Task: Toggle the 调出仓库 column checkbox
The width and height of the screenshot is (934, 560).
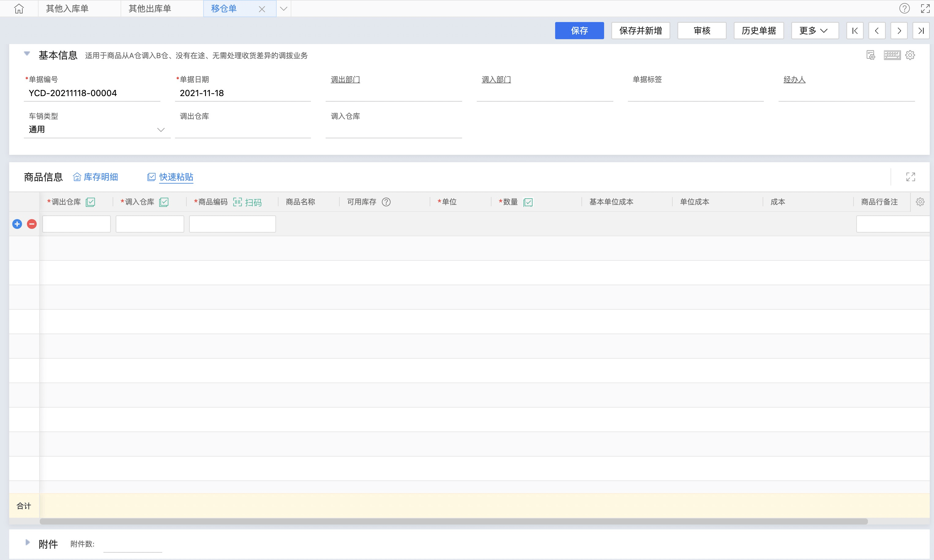Action: [x=90, y=202]
